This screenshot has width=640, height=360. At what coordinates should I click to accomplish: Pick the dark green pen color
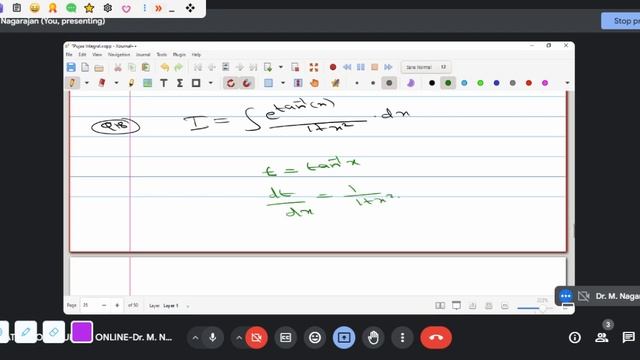pos(448,83)
